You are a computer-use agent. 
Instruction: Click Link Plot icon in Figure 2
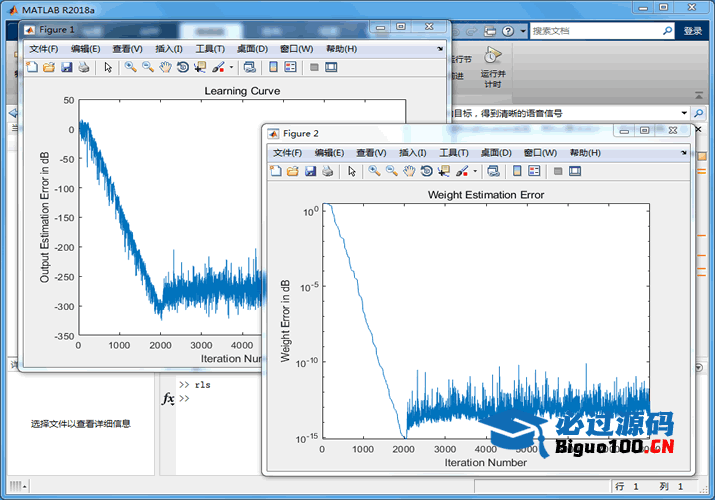493,171
